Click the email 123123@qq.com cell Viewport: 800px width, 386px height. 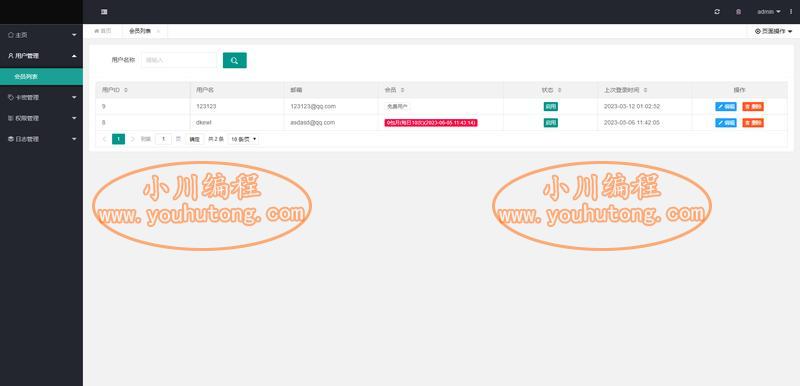pos(313,107)
